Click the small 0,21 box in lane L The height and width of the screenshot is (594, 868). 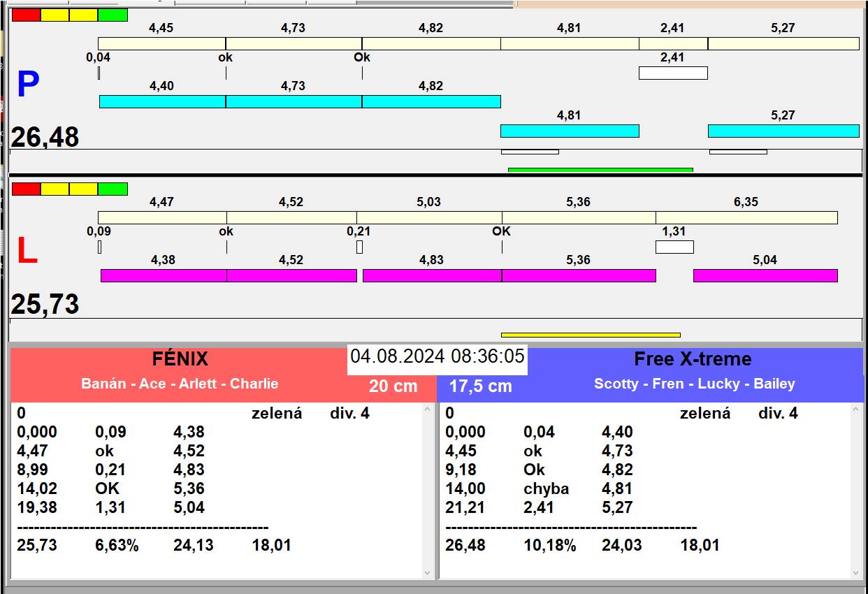[360, 247]
